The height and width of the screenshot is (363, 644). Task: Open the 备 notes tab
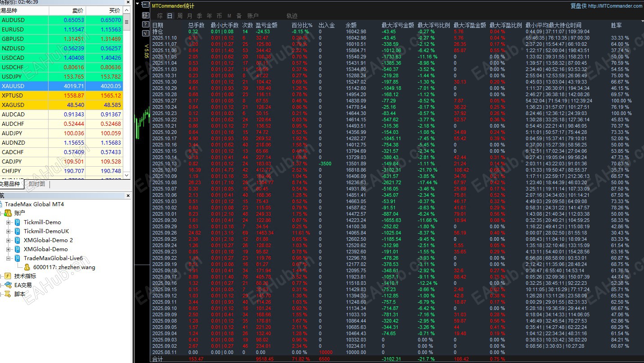[239, 16]
